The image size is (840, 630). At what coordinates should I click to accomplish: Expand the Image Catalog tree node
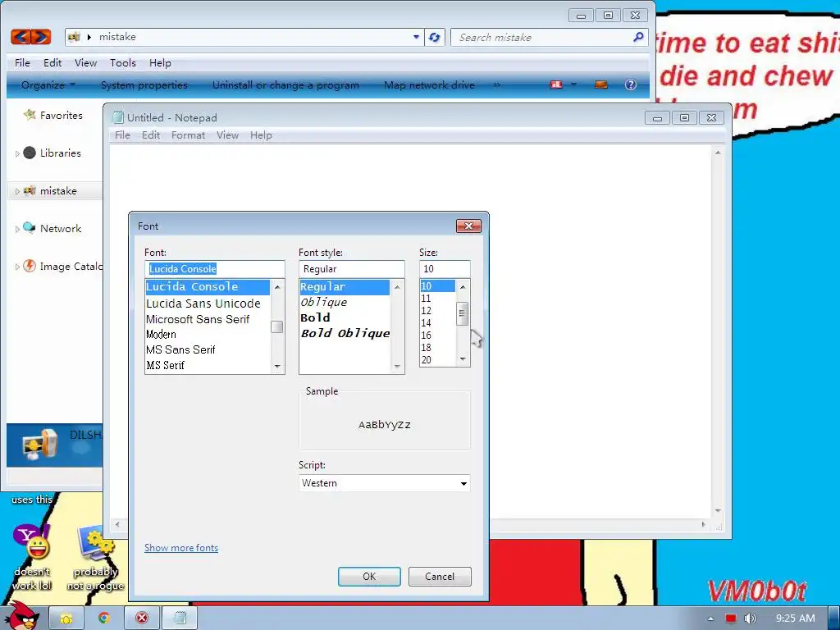(x=17, y=267)
